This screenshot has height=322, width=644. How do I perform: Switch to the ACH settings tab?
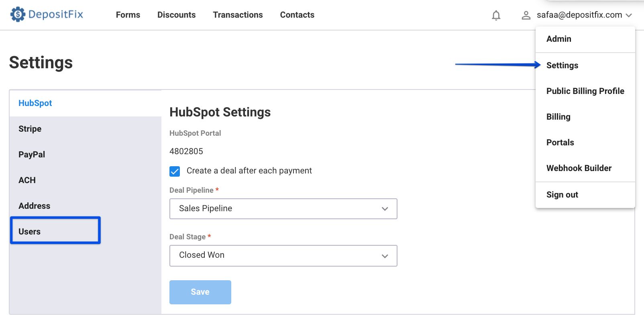coord(86,180)
